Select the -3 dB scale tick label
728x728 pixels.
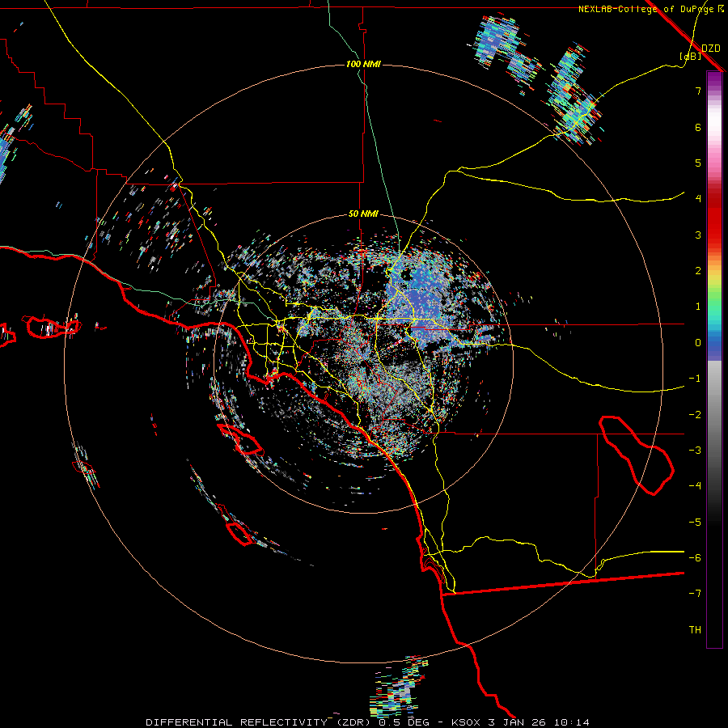(x=695, y=451)
